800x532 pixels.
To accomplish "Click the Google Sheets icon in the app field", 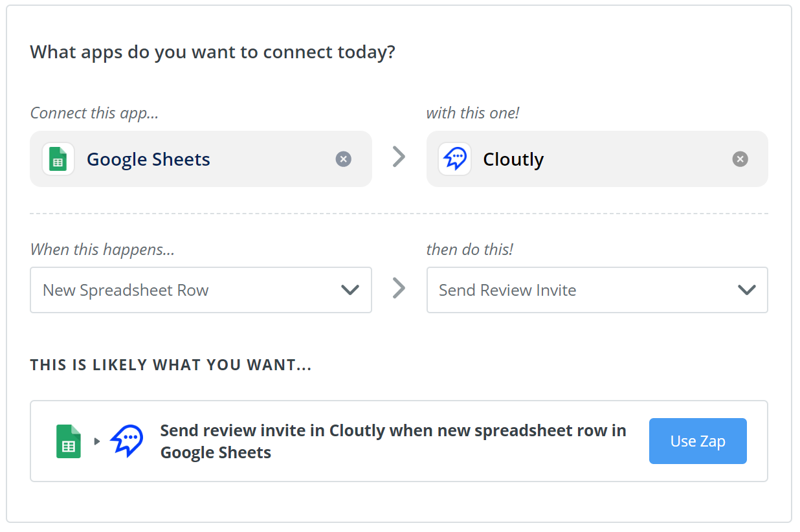I will coord(58,159).
